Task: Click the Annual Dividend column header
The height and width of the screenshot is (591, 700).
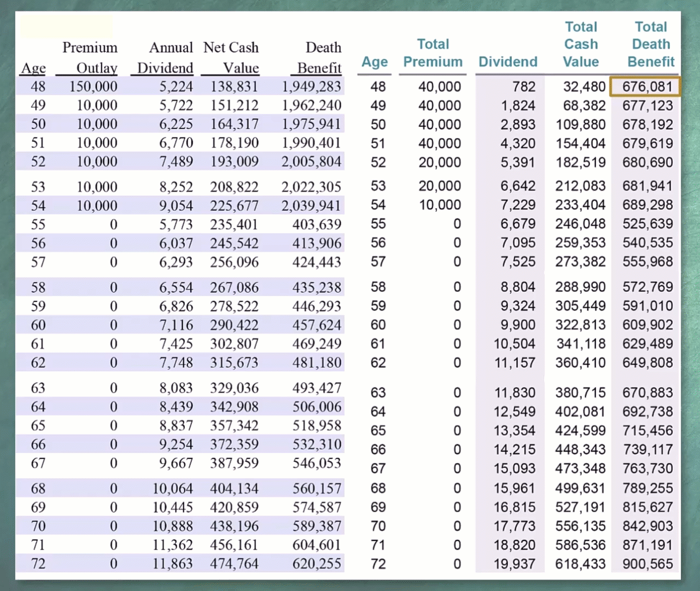Action: pos(165,57)
